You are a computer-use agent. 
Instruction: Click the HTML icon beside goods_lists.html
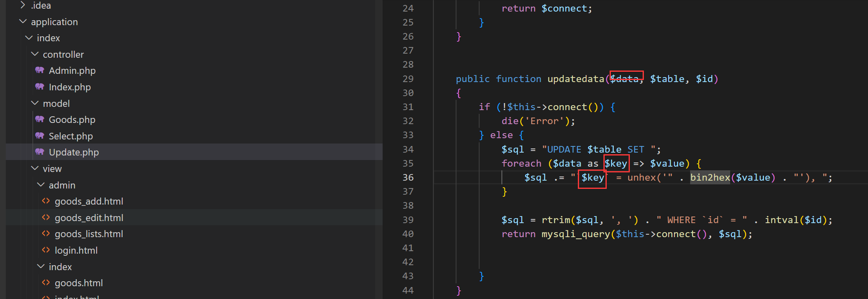click(46, 233)
